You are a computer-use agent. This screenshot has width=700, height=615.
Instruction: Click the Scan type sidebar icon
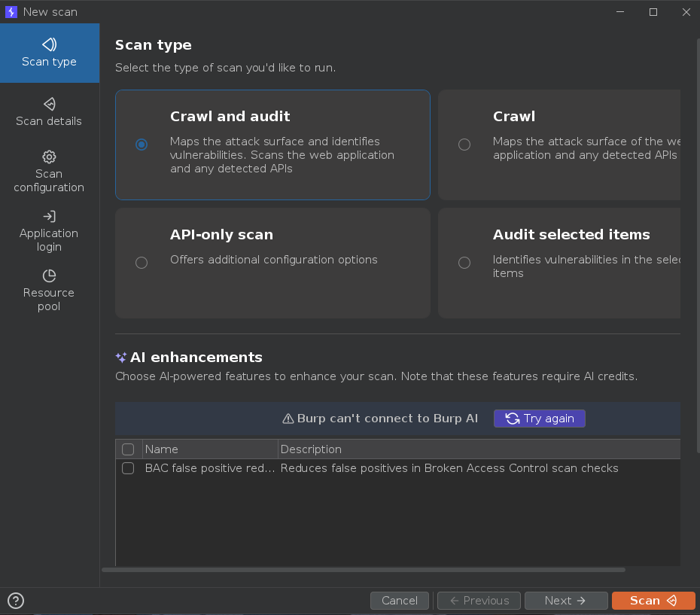pos(49,44)
